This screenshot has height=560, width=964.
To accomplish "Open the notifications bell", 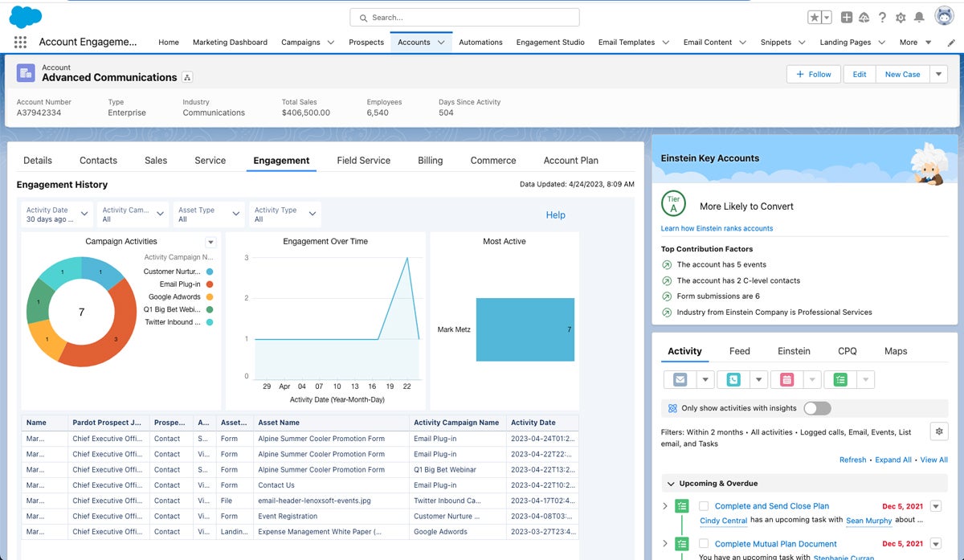I will (x=919, y=18).
